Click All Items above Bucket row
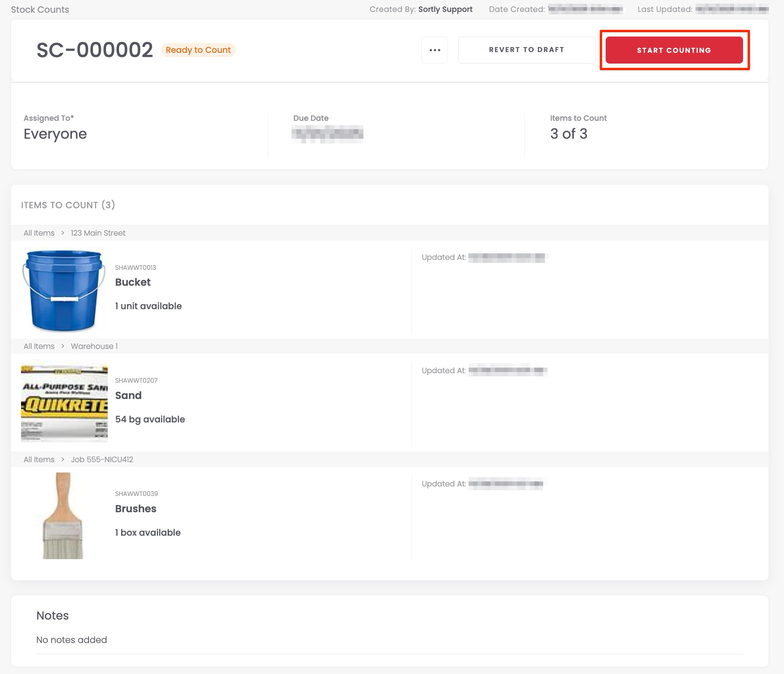784x674 pixels. pos(39,233)
